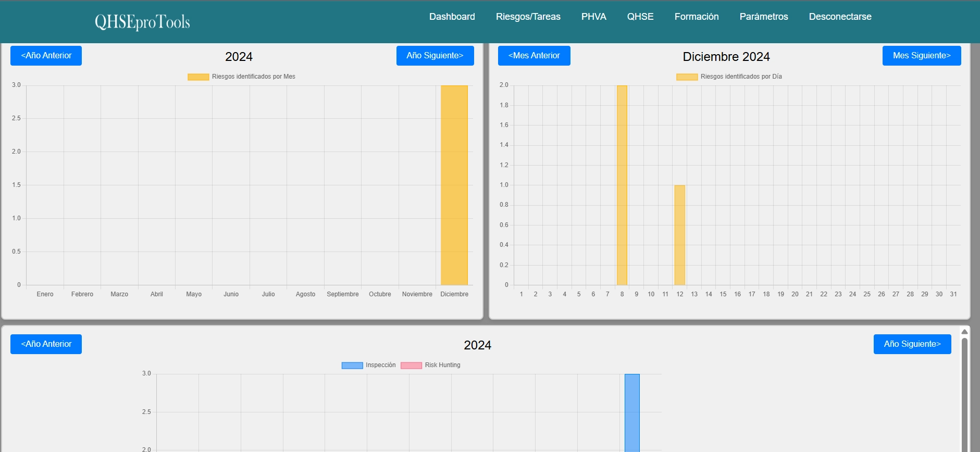Screen dimensions: 980x452
Task: Open the Parámetros menu
Action: click(763, 17)
